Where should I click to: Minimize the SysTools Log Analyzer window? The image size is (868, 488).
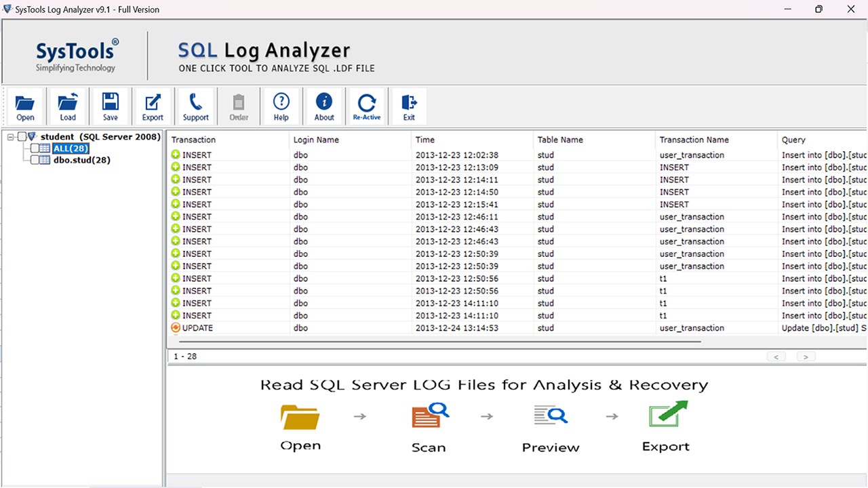(788, 9)
